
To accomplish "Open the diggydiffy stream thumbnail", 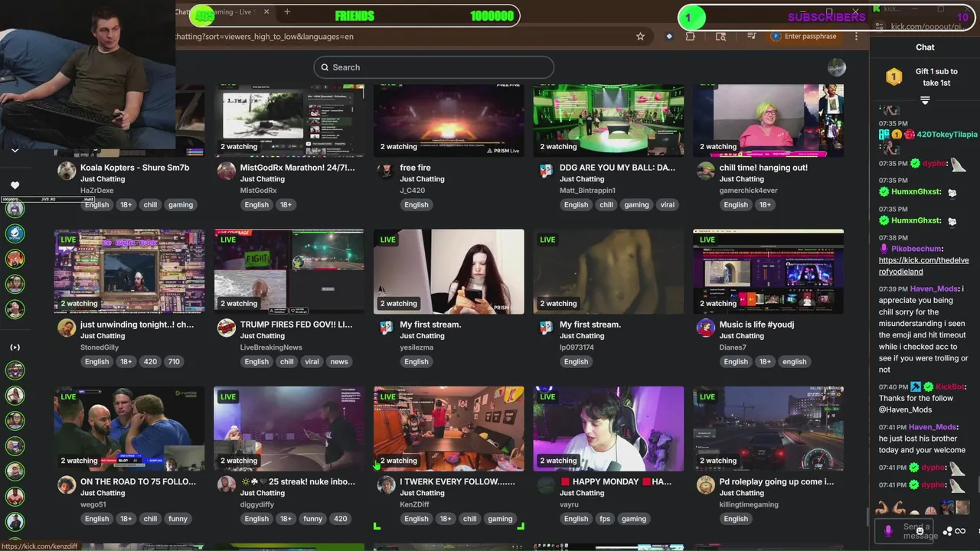I will [289, 429].
